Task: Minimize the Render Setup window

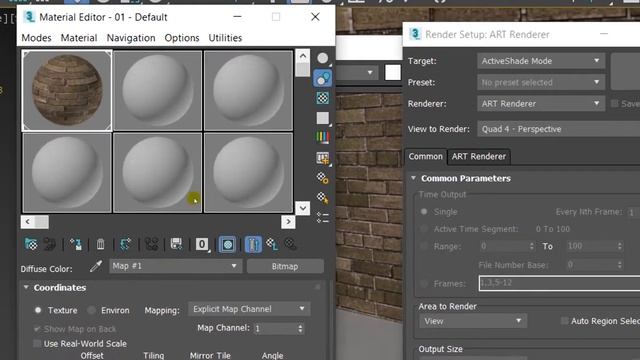Action: point(604,34)
